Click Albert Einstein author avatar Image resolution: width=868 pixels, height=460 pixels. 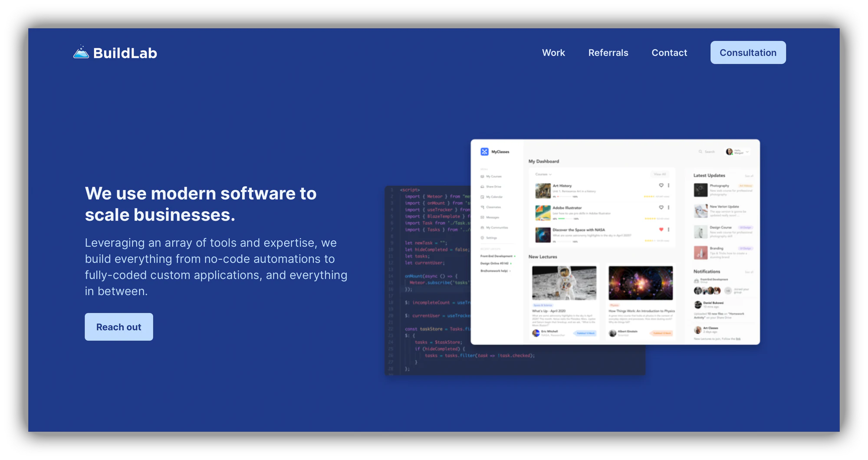(612, 333)
